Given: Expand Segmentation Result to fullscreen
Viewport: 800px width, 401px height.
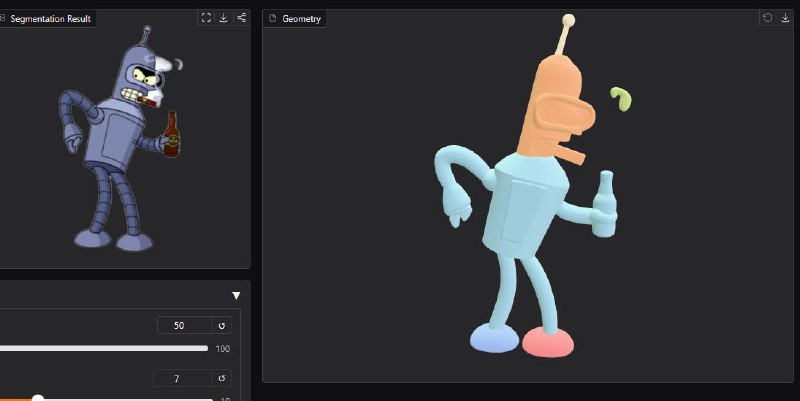Looking at the screenshot, I should pos(206,18).
